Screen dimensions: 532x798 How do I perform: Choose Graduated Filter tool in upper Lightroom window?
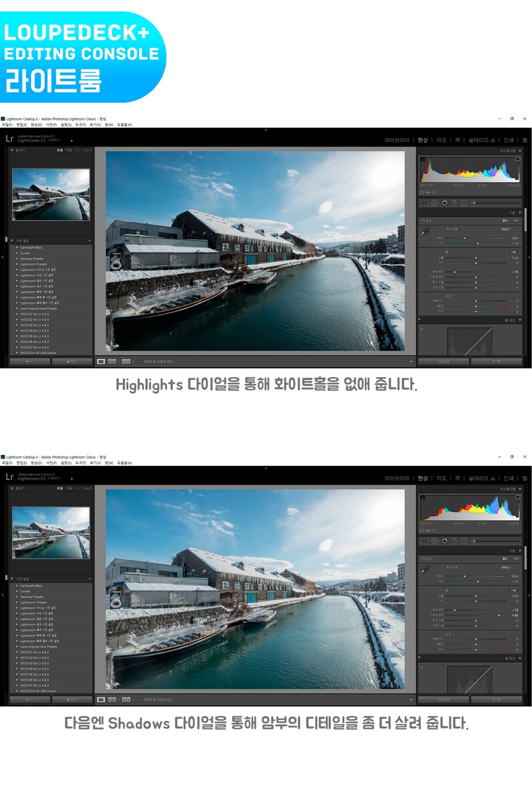click(454, 203)
